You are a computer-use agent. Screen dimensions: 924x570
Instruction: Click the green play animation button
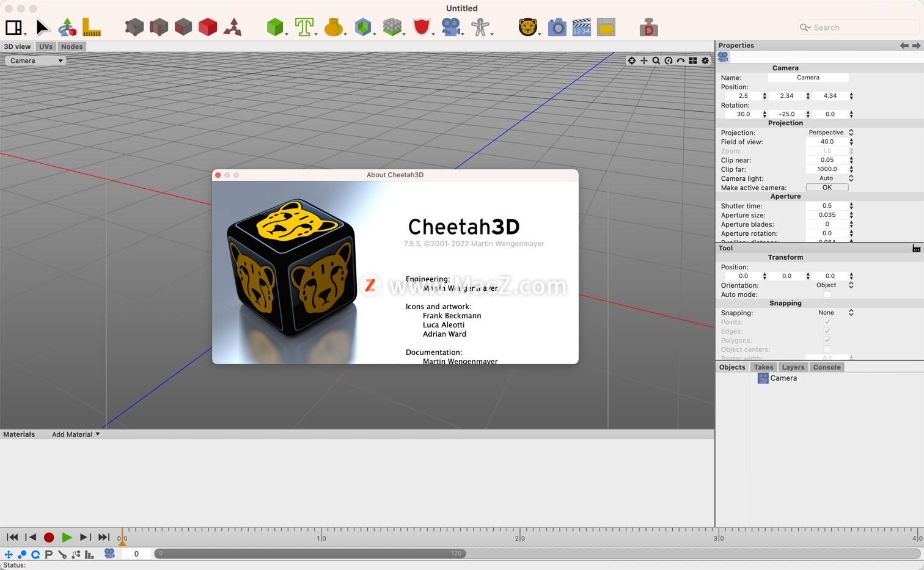(67, 538)
